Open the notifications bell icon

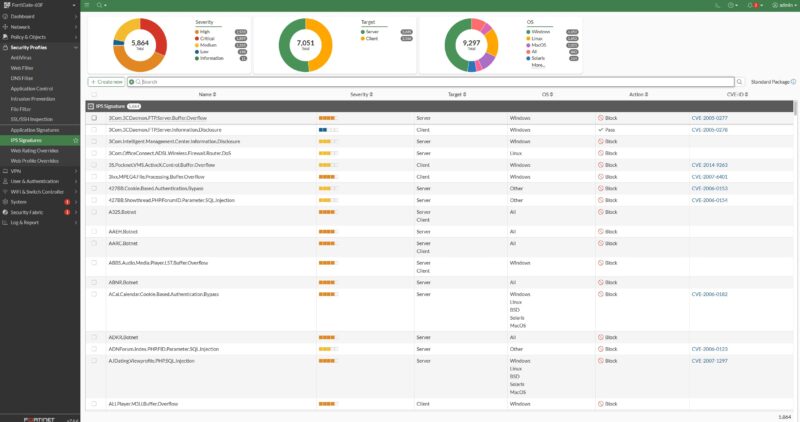point(750,5)
